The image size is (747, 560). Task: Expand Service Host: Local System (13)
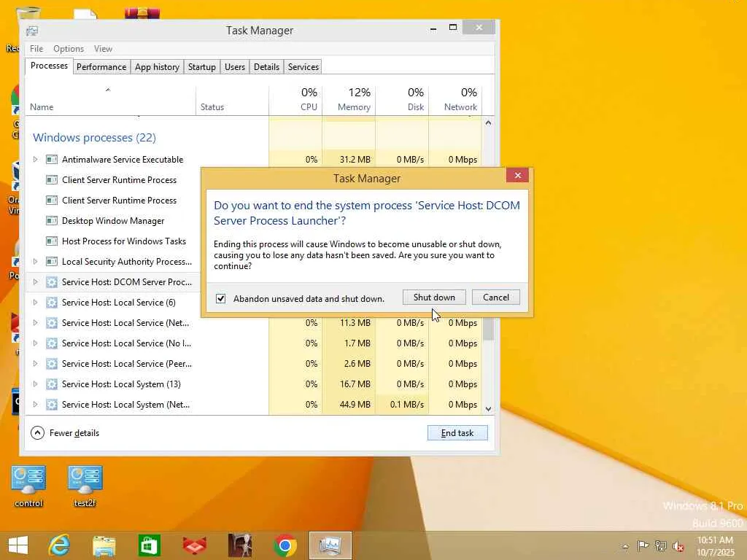pos(35,384)
